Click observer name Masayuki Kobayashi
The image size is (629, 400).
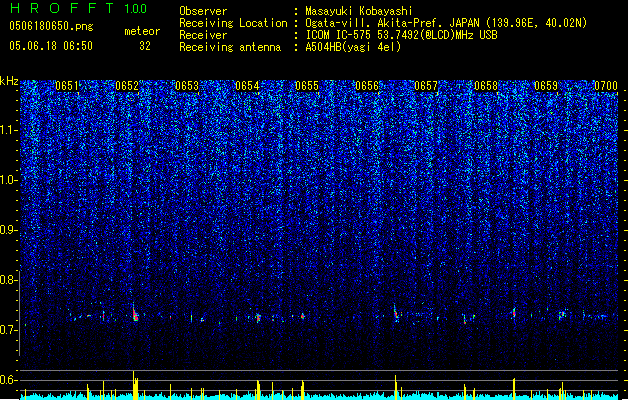pos(359,11)
